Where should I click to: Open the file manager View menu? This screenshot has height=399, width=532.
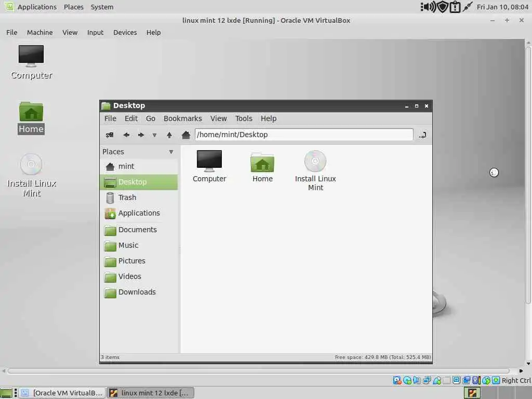point(219,118)
